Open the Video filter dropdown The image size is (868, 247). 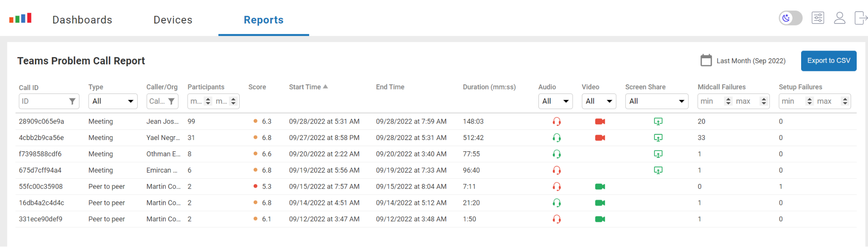pyautogui.click(x=599, y=101)
